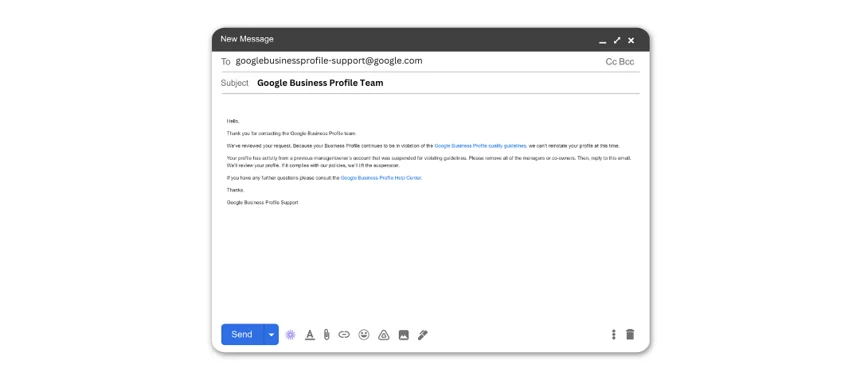
Task: Close the New Message window
Action: click(x=631, y=40)
